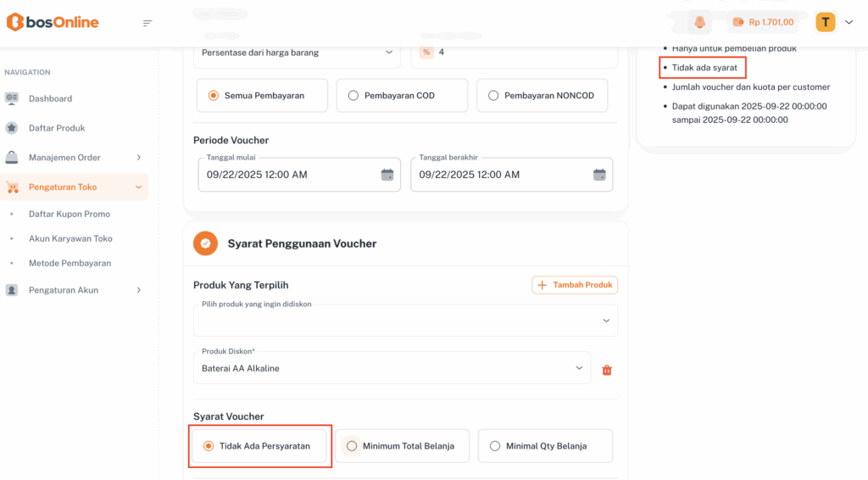Toggle the sidebar hamburger menu icon

[147, 23]
